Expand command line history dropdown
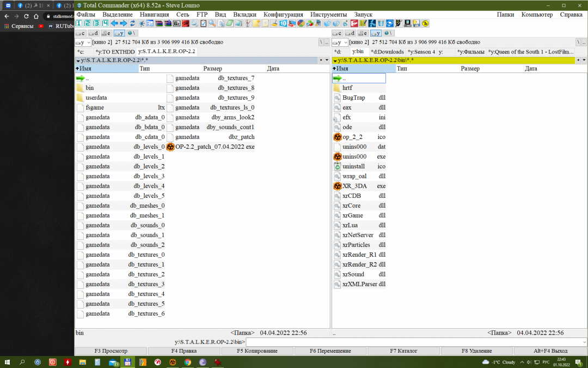 click(x=584, y=342)
